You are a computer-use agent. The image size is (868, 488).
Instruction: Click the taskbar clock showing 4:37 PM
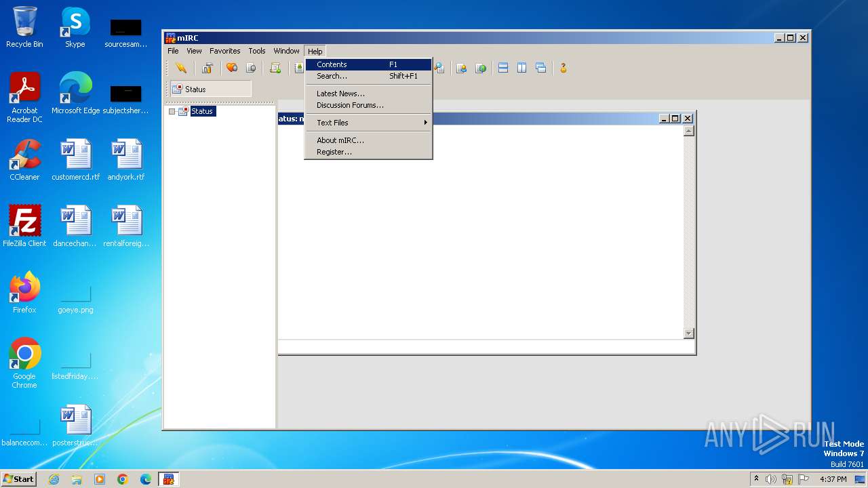[x=833, y=479]
